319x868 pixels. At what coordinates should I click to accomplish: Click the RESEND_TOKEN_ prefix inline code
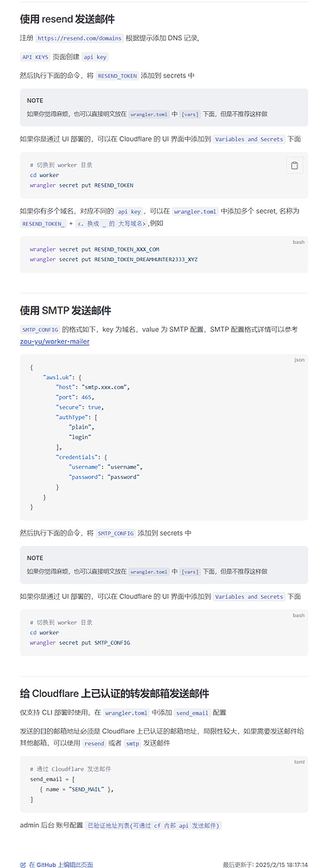pos(43,224)
